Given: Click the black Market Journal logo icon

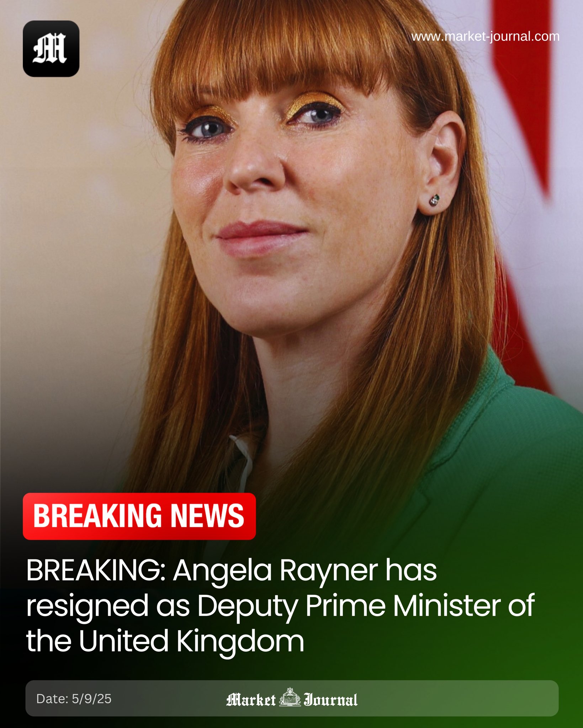Looking at the screenshot, I should tap(51, 49).
